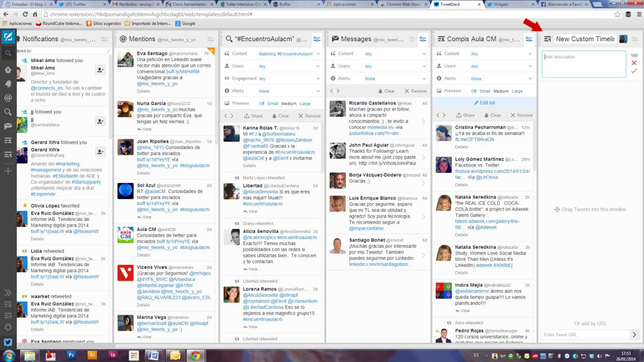Click the plus icon to add column
This screenshot has height=362, width=644.
(8, 171)
